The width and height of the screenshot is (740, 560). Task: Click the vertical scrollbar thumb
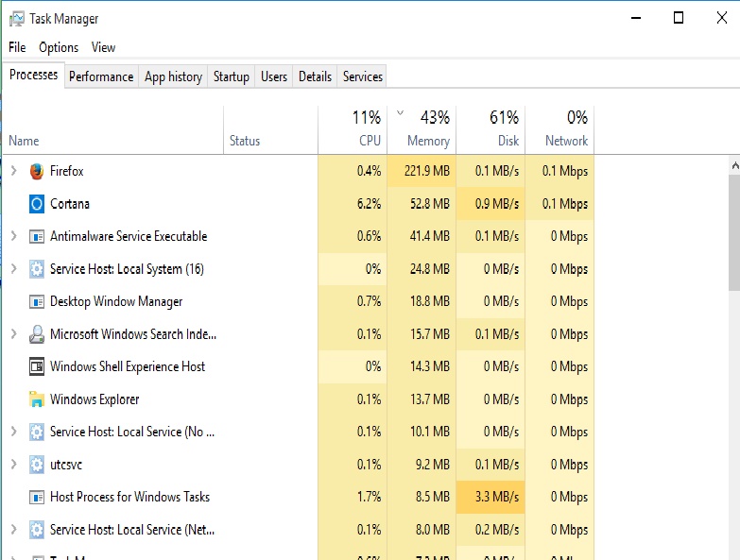point(734,232)
